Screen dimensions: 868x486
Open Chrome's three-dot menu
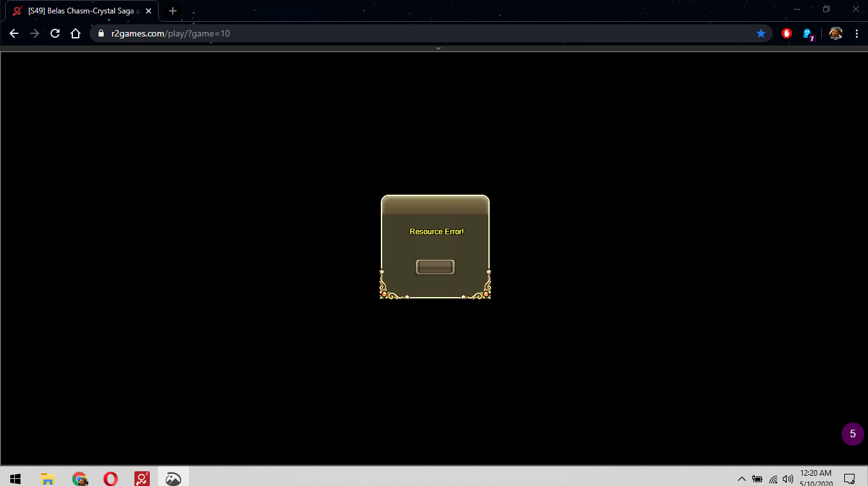pyautogui.click(x=856, y=33)
